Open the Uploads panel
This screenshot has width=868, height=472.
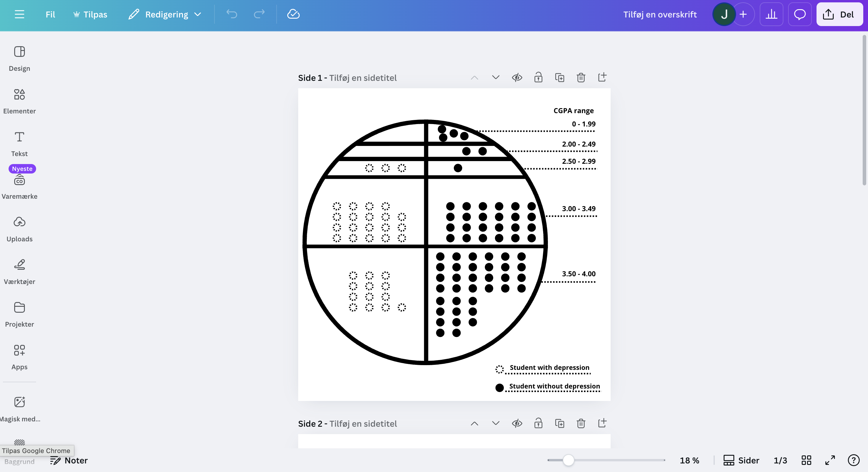click(x=19, y=228)
